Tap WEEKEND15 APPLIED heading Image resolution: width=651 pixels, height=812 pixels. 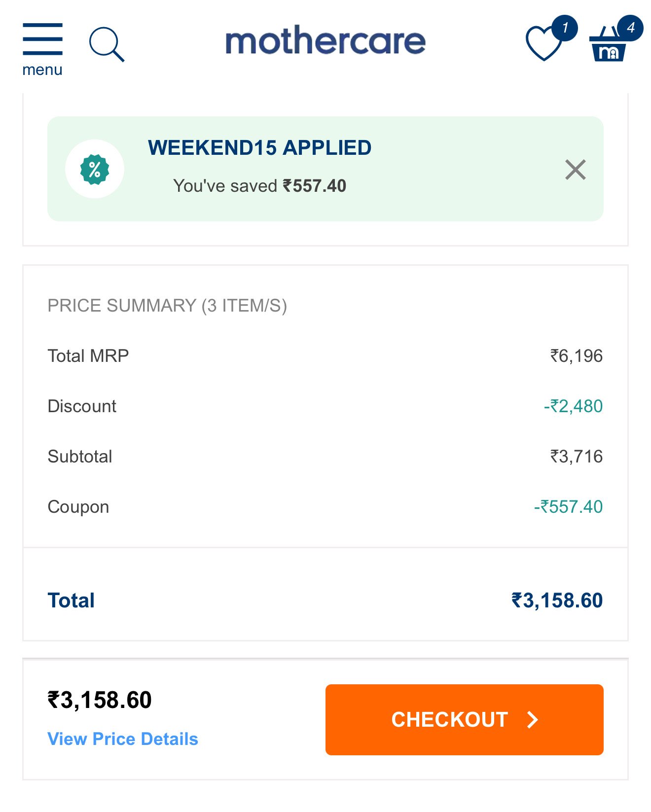coord(260,148)
